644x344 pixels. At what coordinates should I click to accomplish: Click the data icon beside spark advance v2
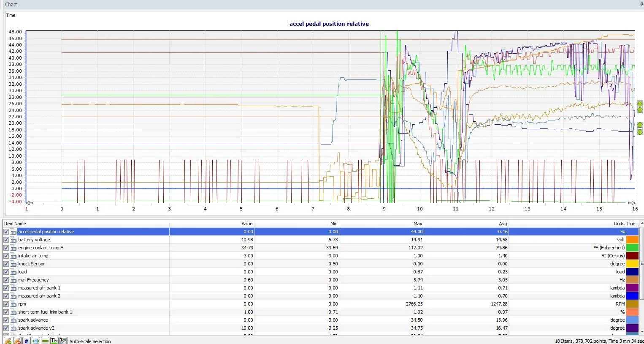[x=14, y=328]
